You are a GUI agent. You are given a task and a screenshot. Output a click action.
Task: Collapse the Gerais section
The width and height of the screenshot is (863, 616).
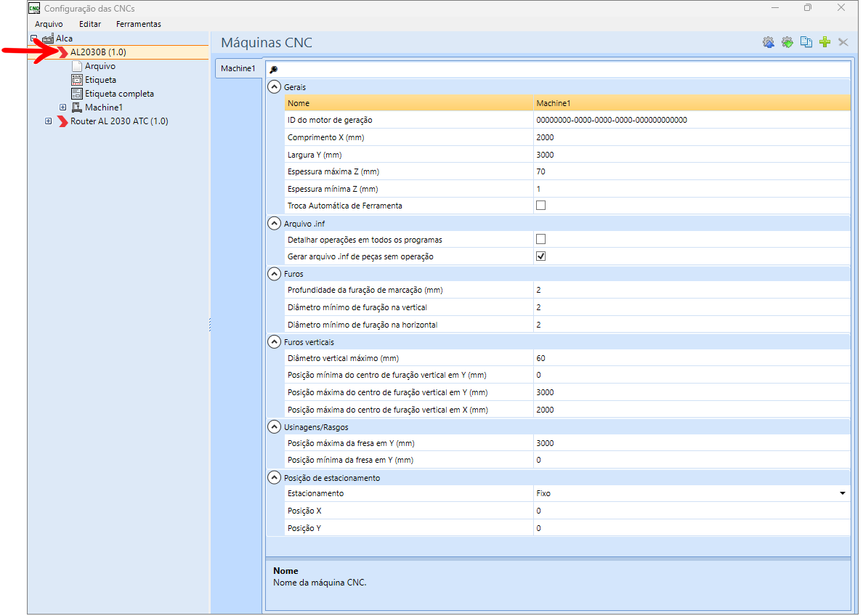(x=274, y=87)
